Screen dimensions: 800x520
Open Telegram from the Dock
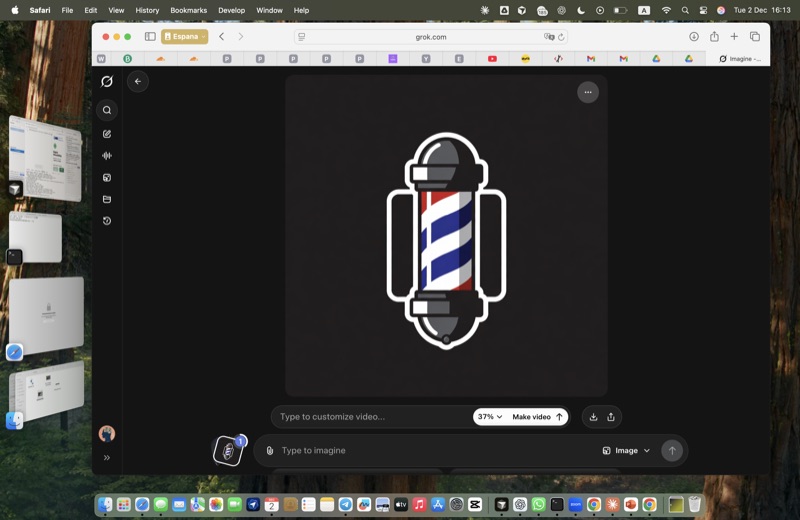coord(345,505)
